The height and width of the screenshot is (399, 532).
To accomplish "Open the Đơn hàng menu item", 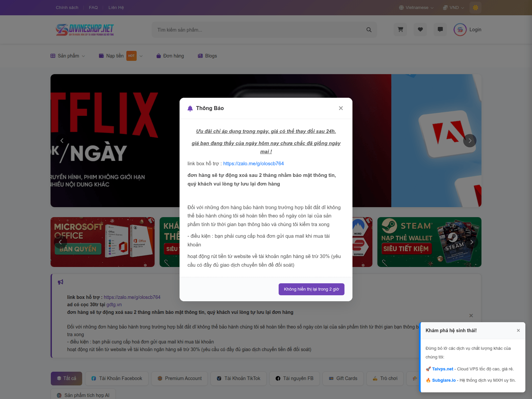I will click(170, 56).
